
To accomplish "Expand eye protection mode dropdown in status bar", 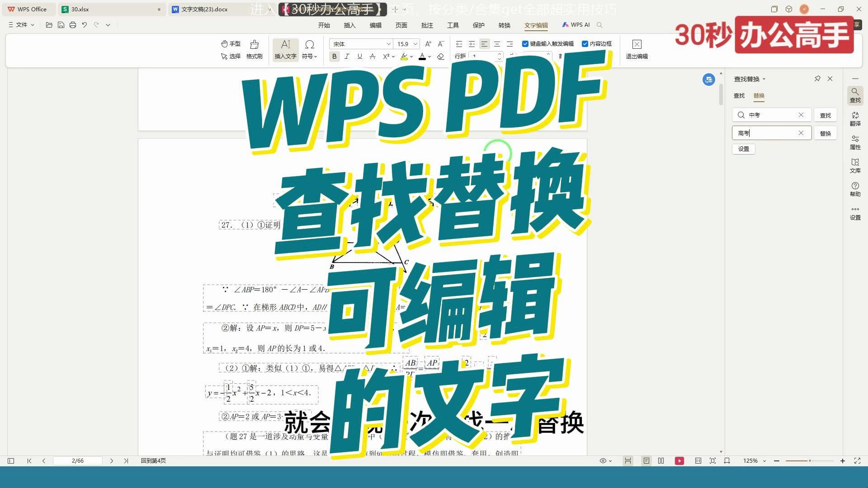I will [x=610, y=461].
